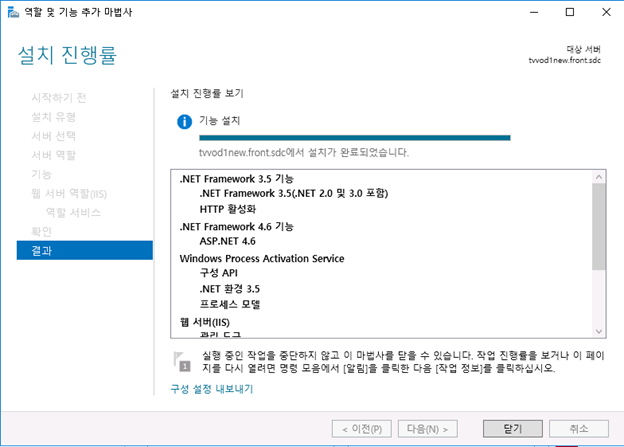Click the HTTP 활성화 entry
The height and width of the screenshot is (447, 624).
tap(228, 209)
